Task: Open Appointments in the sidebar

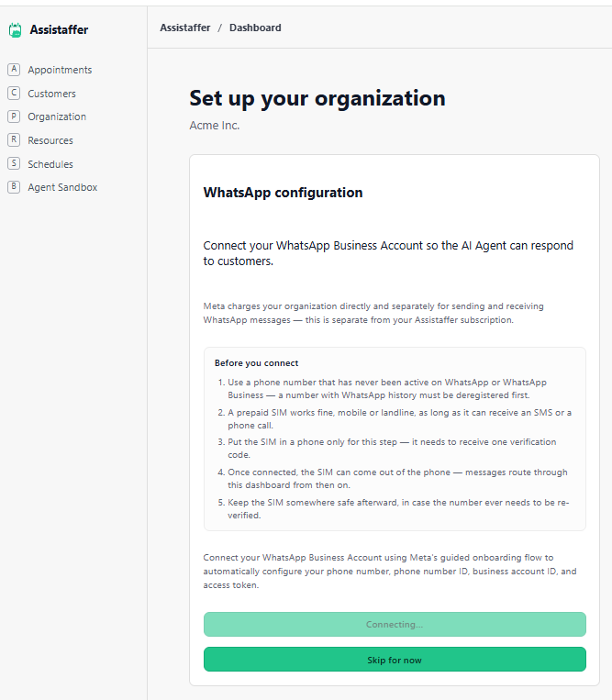Action: pos(60,70)
